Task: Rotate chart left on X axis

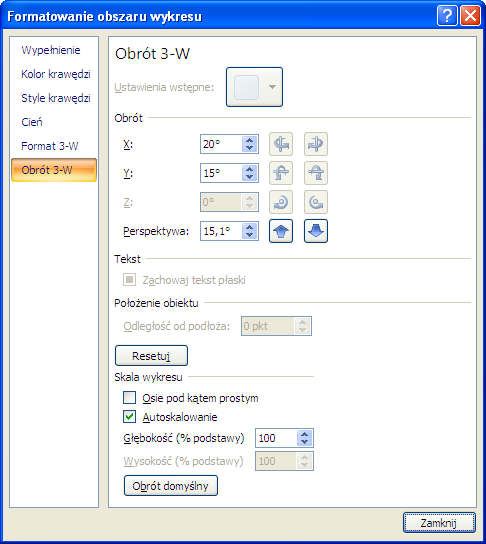Action: pos(281,144)
